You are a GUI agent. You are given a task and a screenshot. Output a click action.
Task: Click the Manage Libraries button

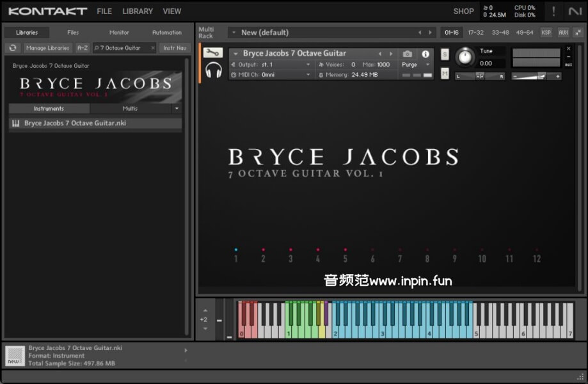click(48, 48)
